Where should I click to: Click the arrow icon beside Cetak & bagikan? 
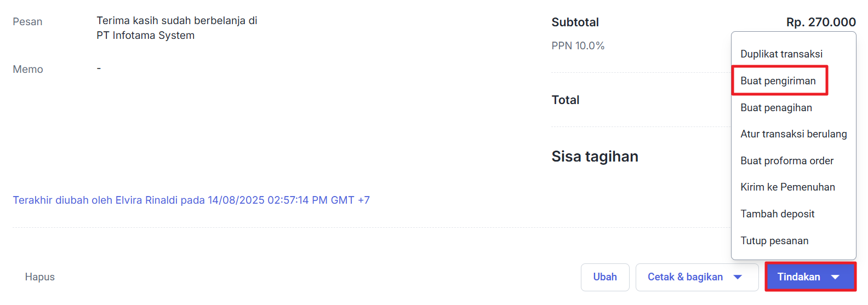pos(738,277)
